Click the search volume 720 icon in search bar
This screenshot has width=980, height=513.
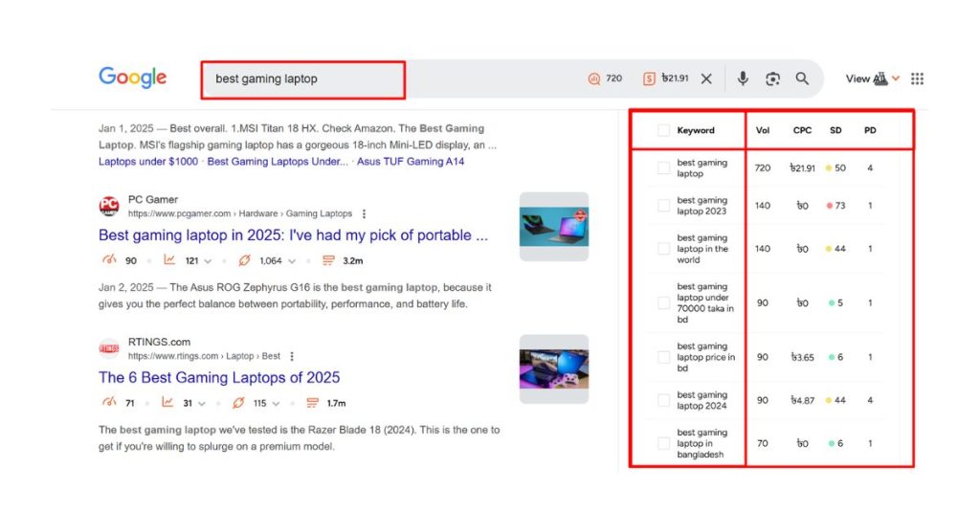[593, 78]
